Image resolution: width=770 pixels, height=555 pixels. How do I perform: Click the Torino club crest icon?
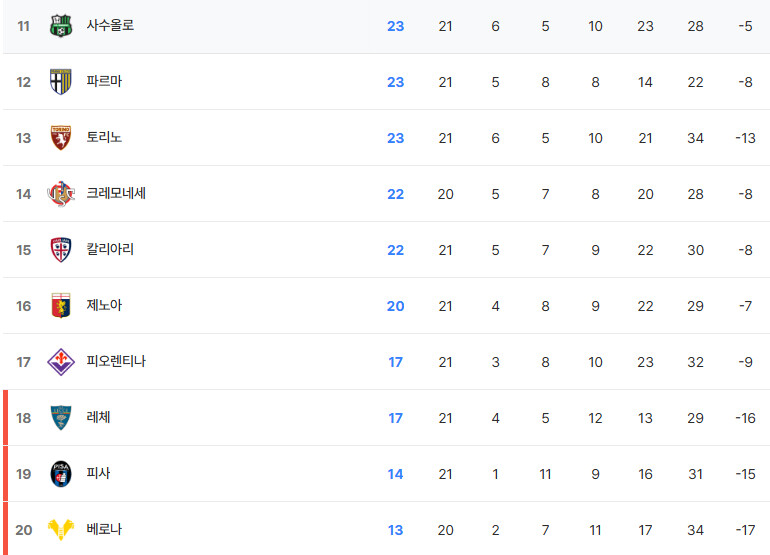coord(61,138)
